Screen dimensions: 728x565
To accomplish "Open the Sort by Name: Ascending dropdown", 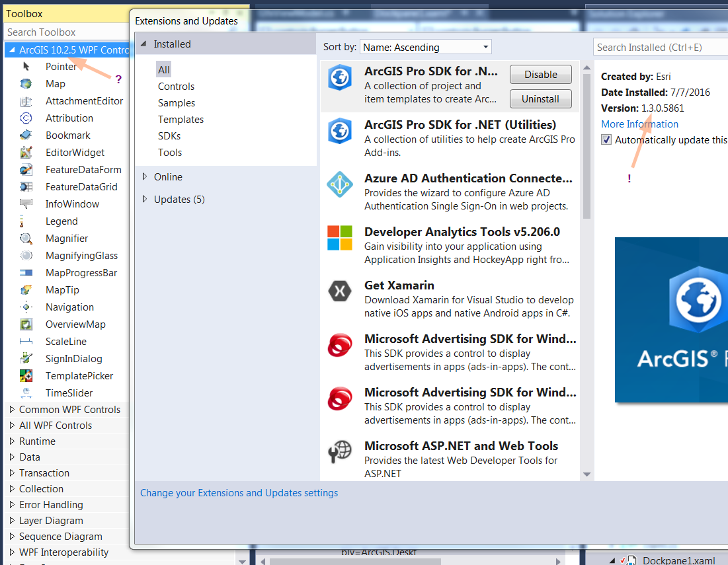I will point(425,47).
